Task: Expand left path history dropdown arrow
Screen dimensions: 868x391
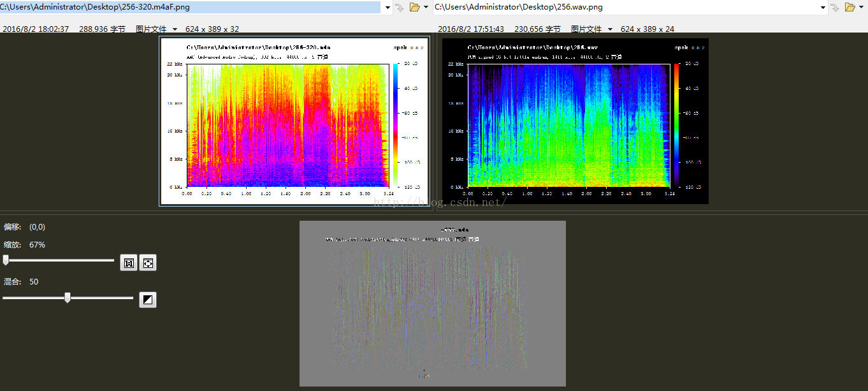Action: pyautogui.click(x=388, y=8)
